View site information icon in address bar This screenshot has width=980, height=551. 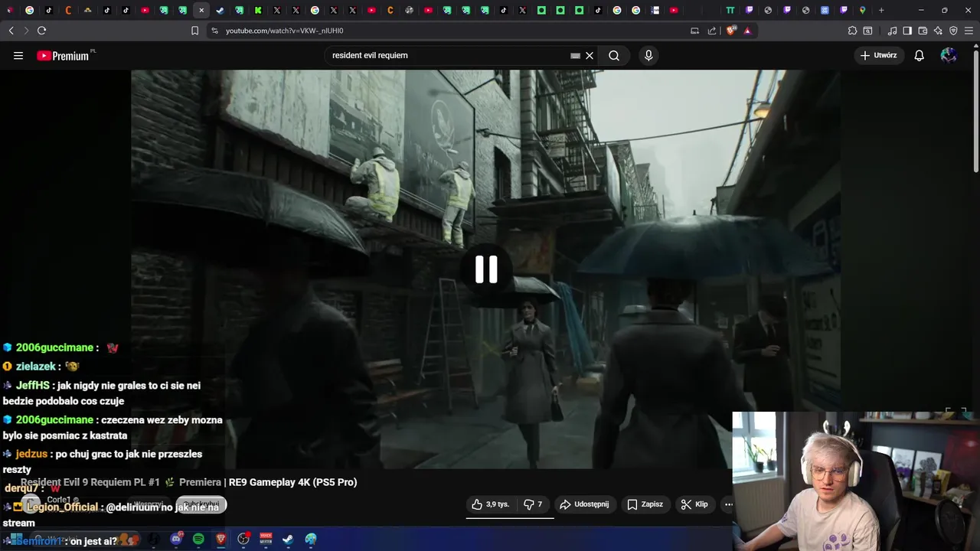point(214,31)
